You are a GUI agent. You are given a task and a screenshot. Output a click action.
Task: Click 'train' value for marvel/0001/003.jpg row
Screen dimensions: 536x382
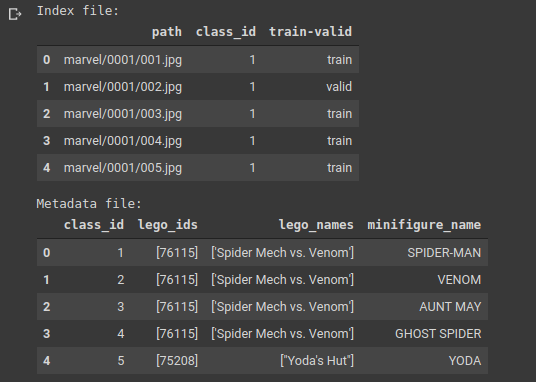coord(339,114)
